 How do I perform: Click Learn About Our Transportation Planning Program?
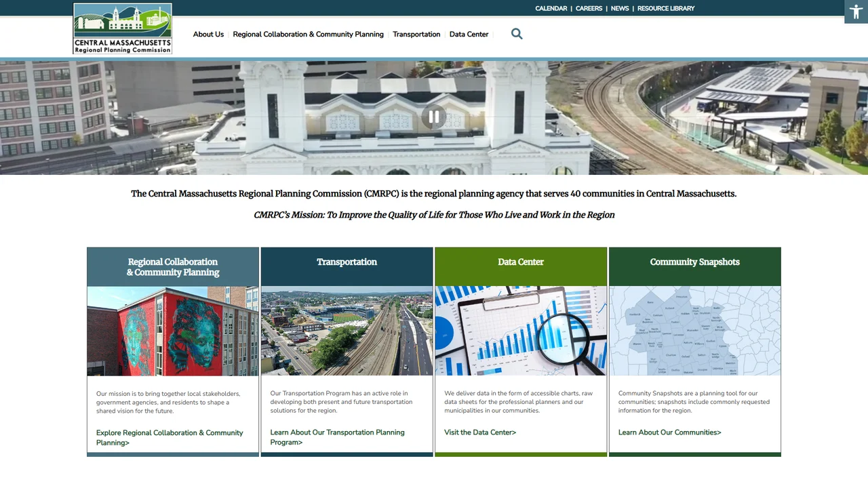click(x=337, y=437)
